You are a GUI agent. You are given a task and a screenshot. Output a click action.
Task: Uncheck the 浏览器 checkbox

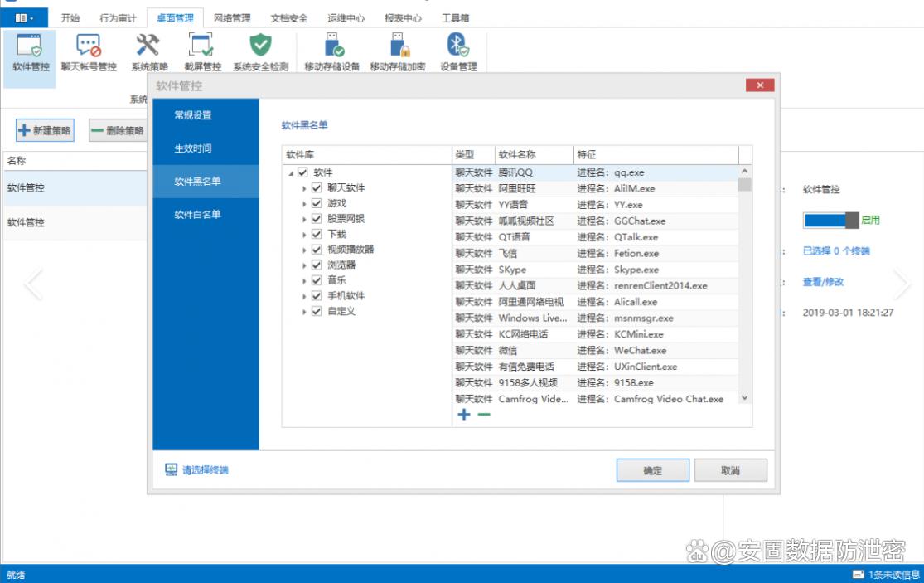317,265
